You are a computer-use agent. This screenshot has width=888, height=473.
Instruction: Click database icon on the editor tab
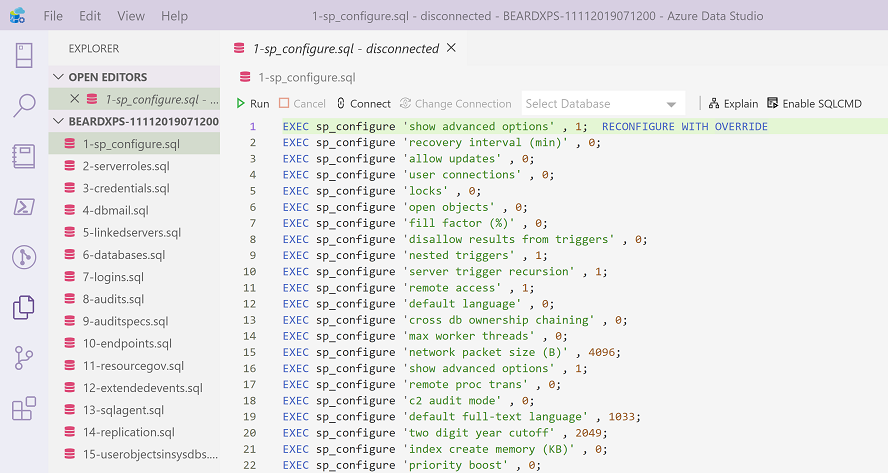[240, 49]
